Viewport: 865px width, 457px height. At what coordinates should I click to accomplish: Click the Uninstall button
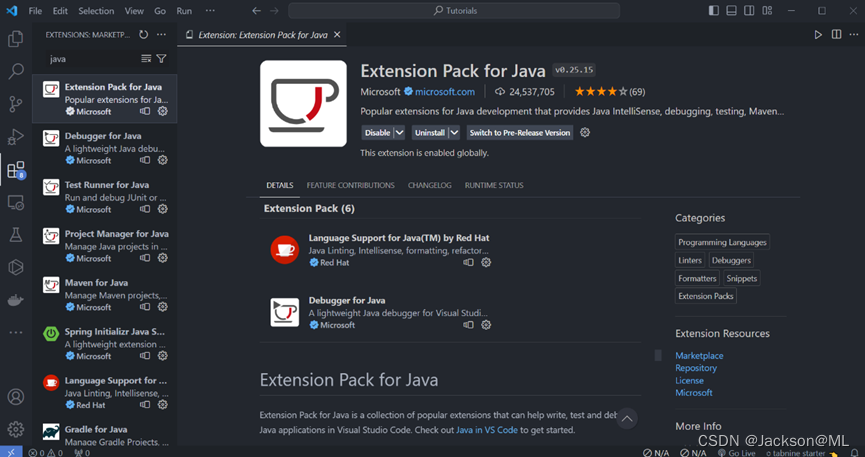(430, 132)
